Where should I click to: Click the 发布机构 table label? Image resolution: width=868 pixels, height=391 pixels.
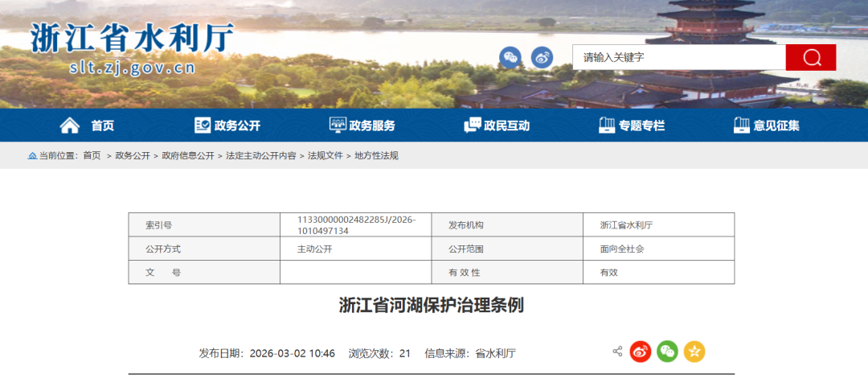pos(466,225)
